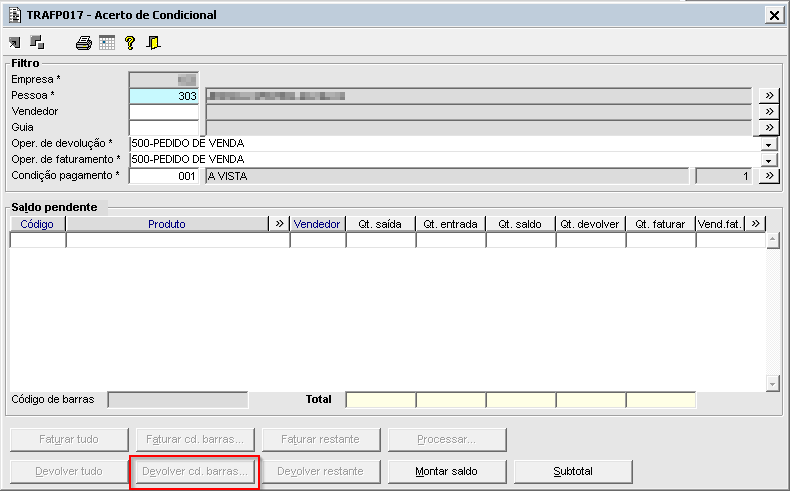The height and width of the screenshot is (491, 790).
Task: Click the Faturar restante button
Action: (x=321, y=439)
